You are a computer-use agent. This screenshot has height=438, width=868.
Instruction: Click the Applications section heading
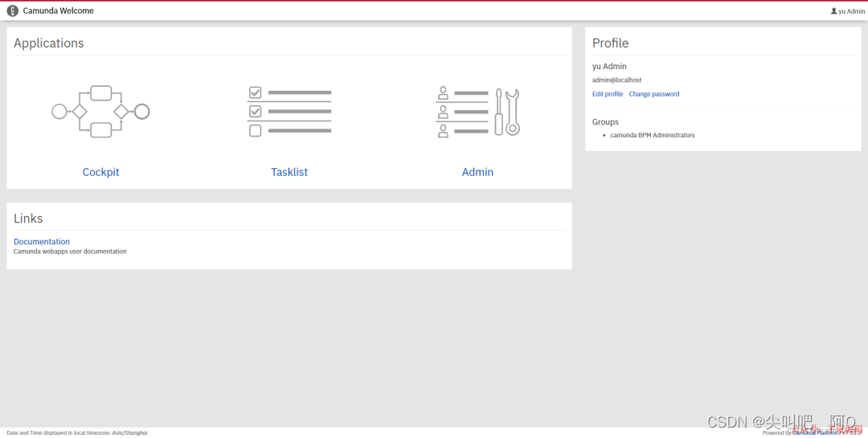(x=49, y=43)
